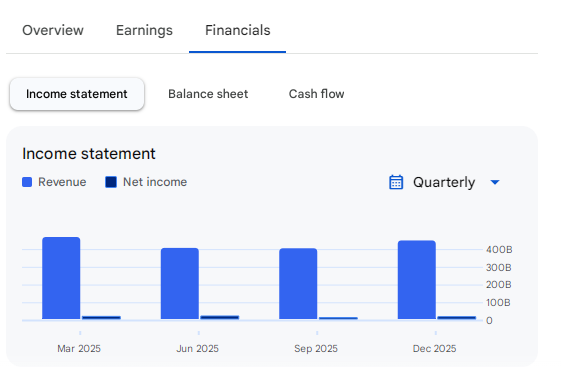
Task: Select the Jun 2025 net income bar
Action: point(220,317)
